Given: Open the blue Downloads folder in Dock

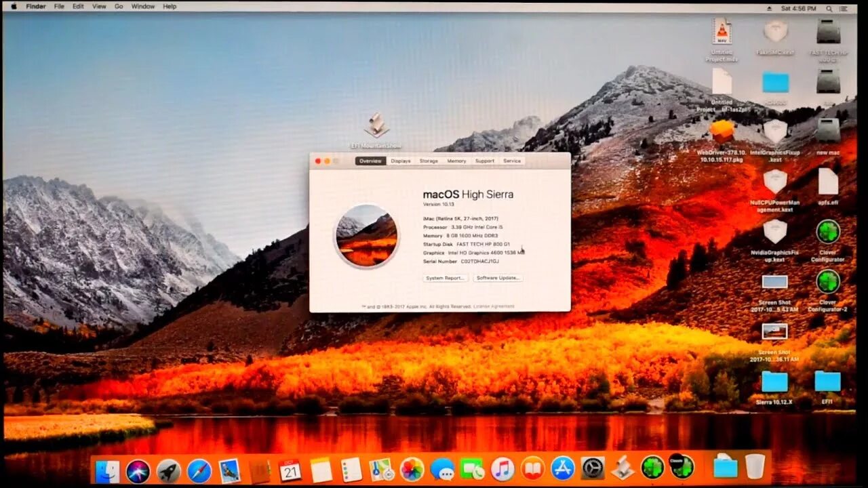Looking at the screenshot, I should tap(725, 466).
